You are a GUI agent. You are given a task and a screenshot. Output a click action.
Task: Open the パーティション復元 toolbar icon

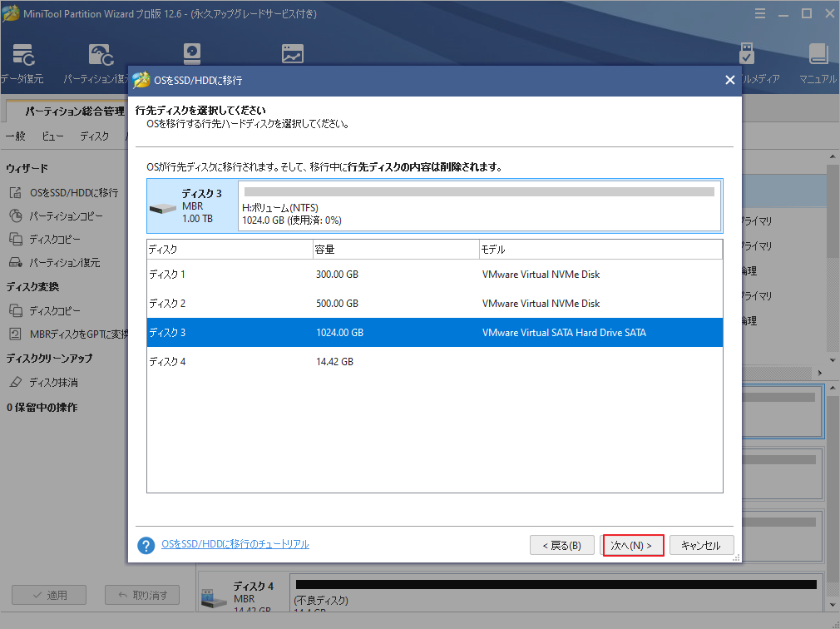(101, 57)
